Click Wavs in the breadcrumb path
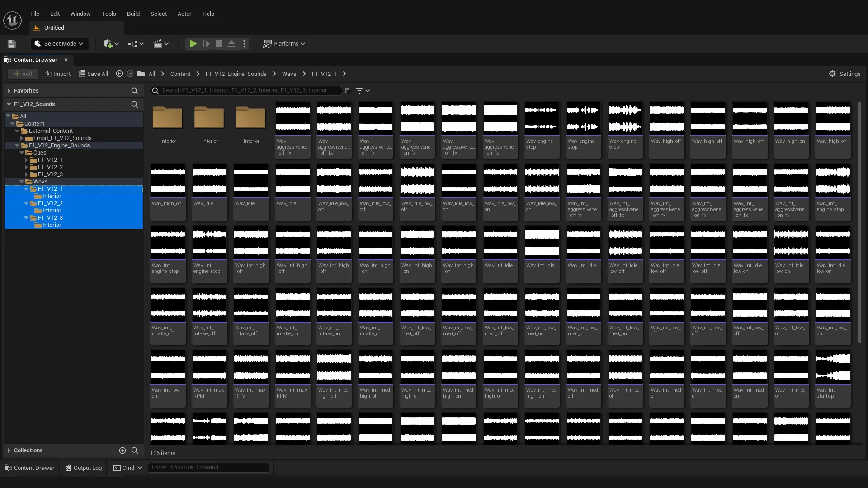This screenshot has width=868, height=488. [x=289, y=74]
